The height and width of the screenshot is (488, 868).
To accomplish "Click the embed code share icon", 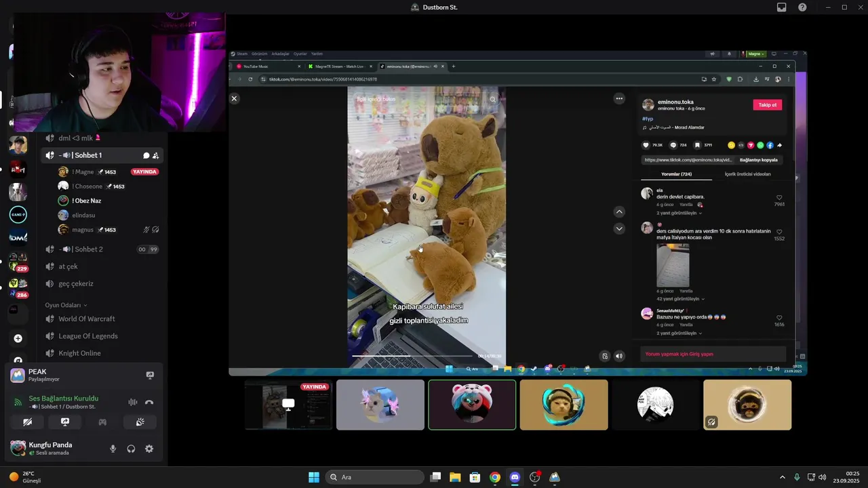I will tap(741, 145).
